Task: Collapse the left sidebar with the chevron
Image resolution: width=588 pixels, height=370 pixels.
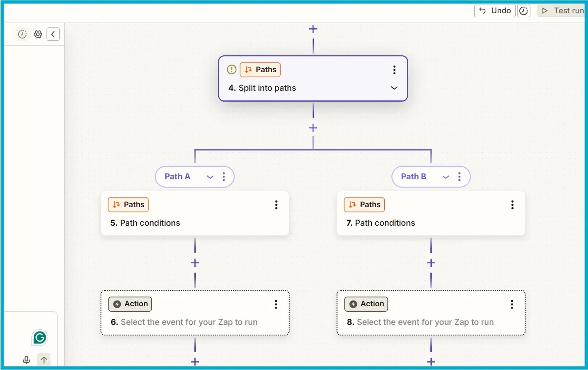Action: click(x=53, y=34)
